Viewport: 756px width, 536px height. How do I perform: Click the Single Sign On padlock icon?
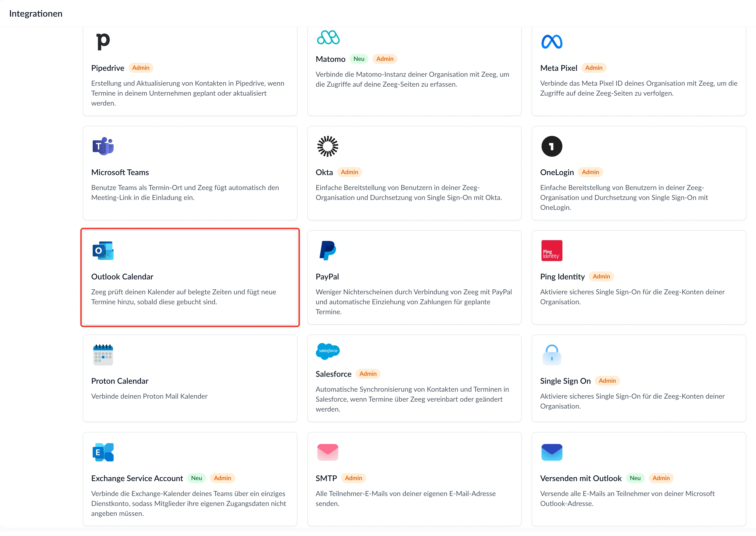pos(551,355)
